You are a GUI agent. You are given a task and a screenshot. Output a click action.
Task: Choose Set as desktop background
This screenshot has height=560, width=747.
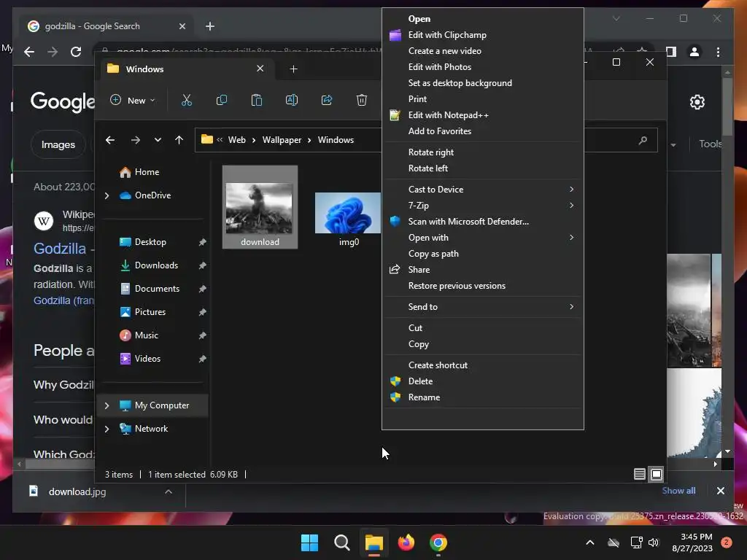pos(483,83)
